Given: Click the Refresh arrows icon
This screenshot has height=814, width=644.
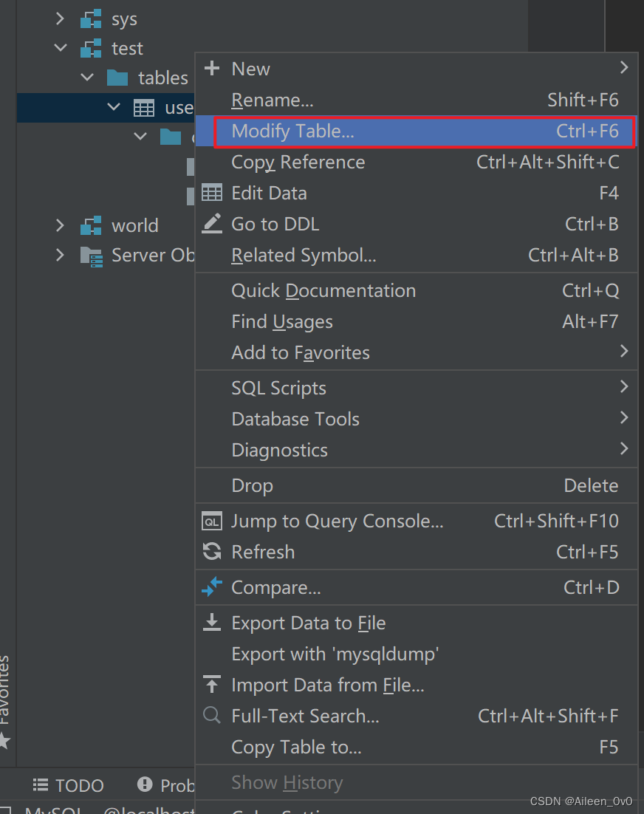Looking at the screenshot, I should pyautogui.click(x=212, y=552).
